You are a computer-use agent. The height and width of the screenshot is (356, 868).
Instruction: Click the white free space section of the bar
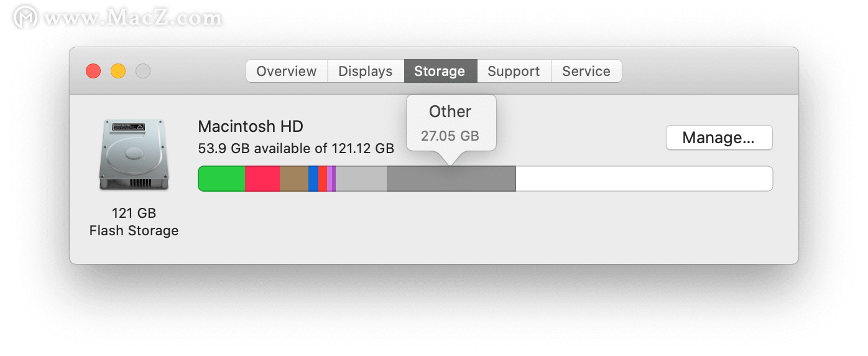point(644,179)
